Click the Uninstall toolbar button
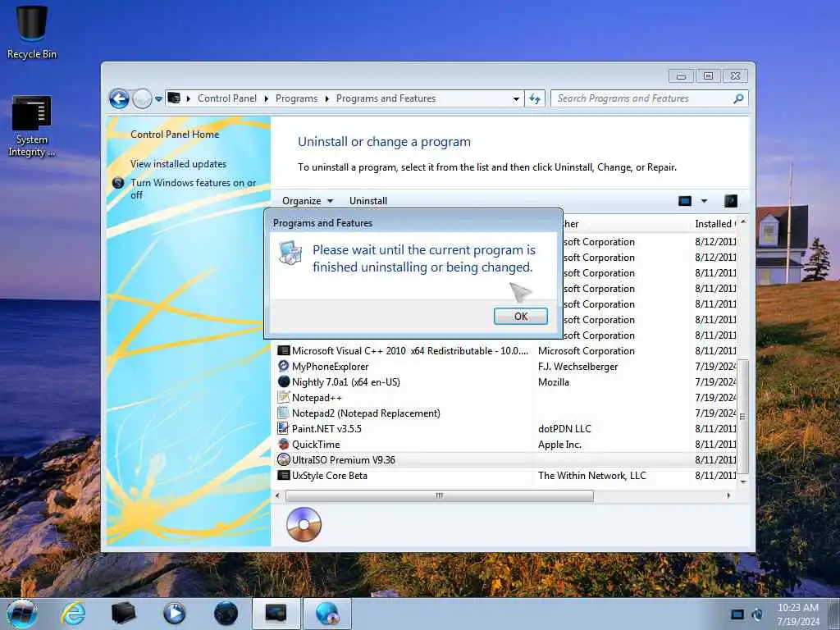This screenshot has height=630, width=840. tap(368, 201)
